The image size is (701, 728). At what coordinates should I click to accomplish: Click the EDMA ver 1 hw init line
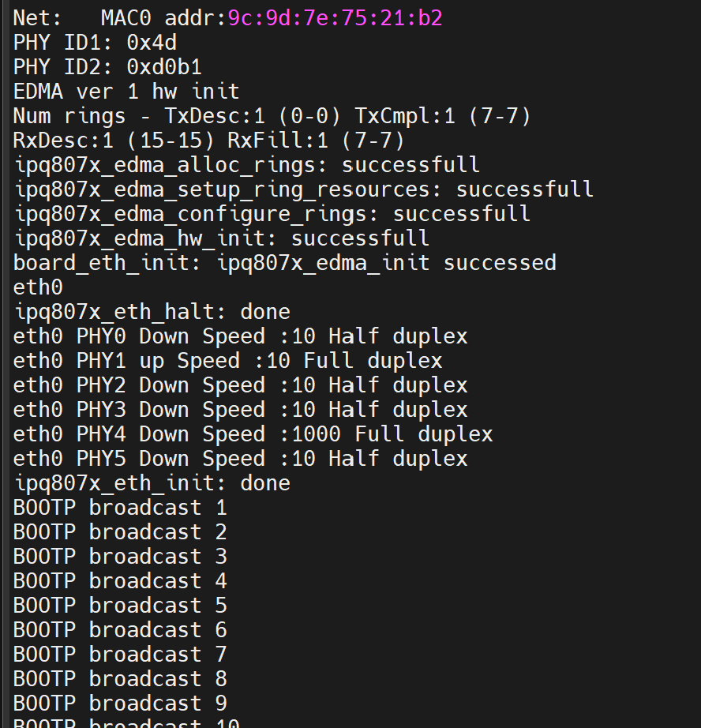pos(126,92)
